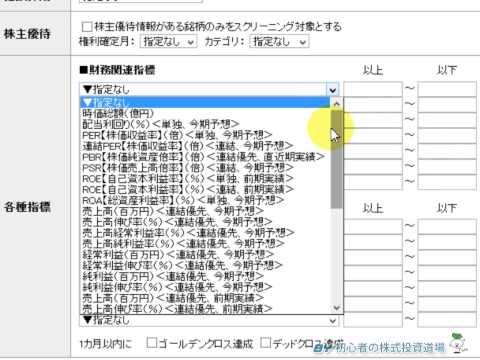Select 売上高(百万円)<連結優先、前期実績>

[x=205, y=298]
